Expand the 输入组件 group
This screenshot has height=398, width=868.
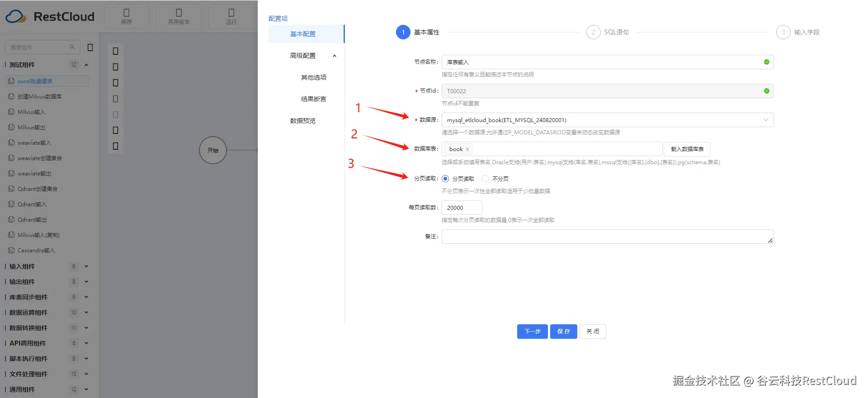click(86, 266)
